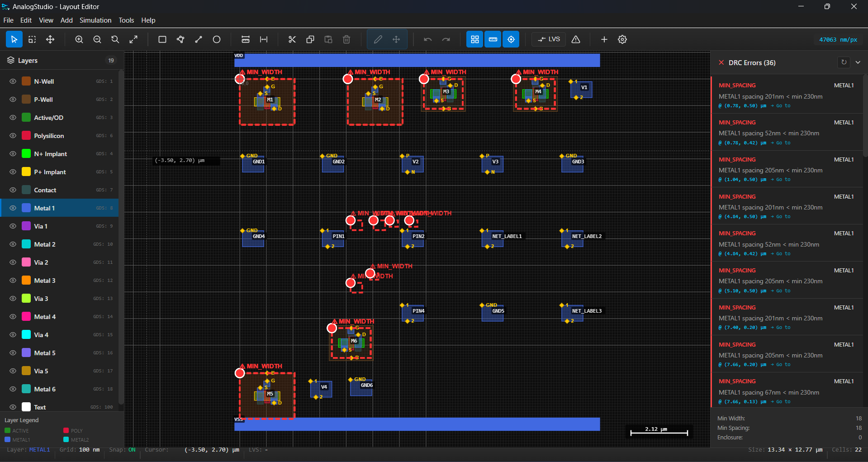The width and height of the screenshot is (868, 462).
Task: Open the Tools menu
Action: click(126, 20)
